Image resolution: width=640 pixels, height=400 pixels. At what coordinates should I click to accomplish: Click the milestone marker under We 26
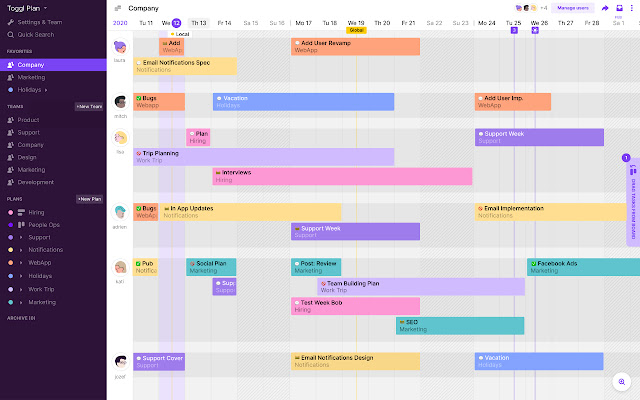[535, 30]
